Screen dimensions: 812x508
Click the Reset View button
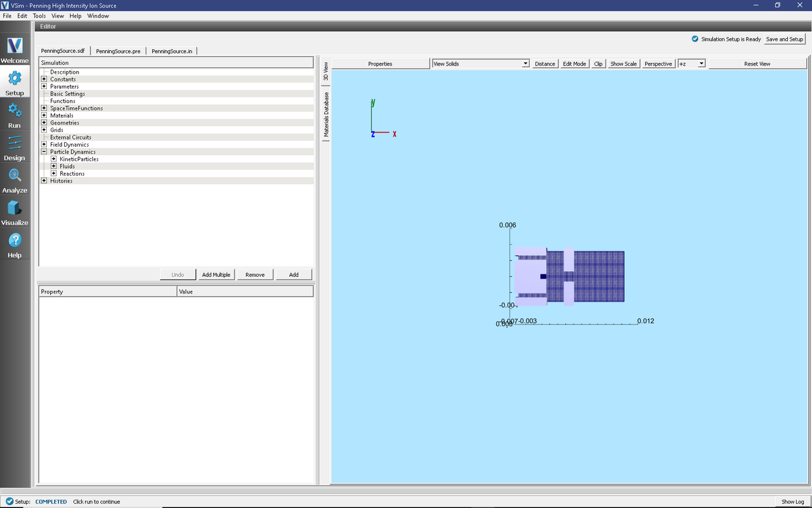(757, 63)
